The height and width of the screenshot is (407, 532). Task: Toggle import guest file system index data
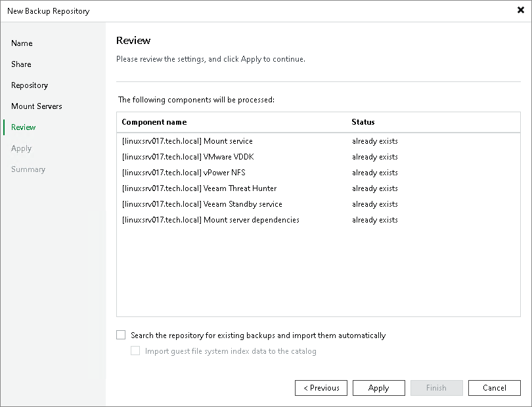(135, 351)
